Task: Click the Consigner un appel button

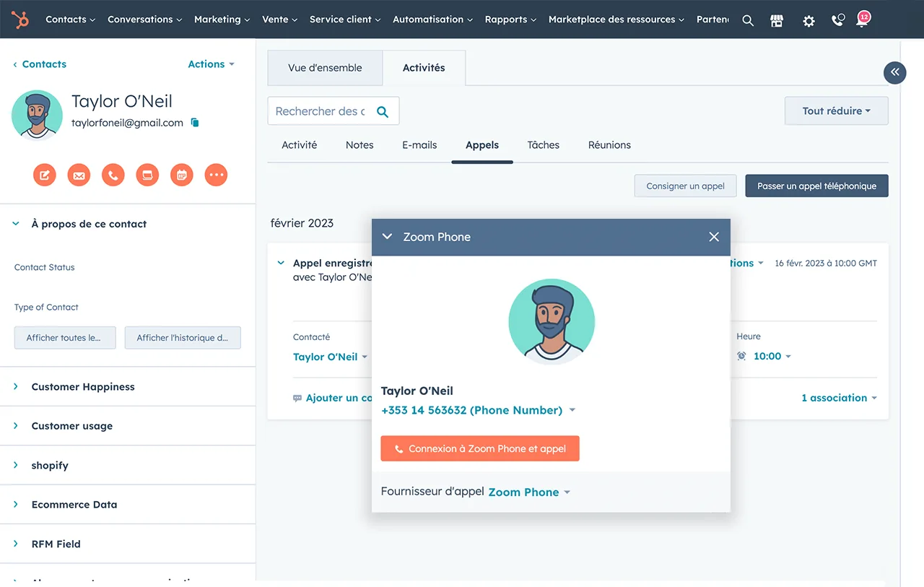Action: (x=685, y=186)
